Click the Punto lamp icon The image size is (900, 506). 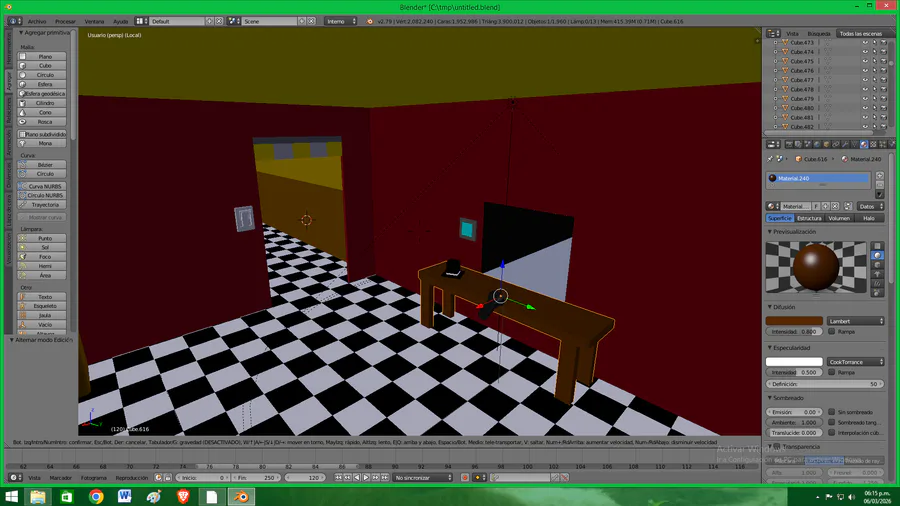tap(22, 238)
